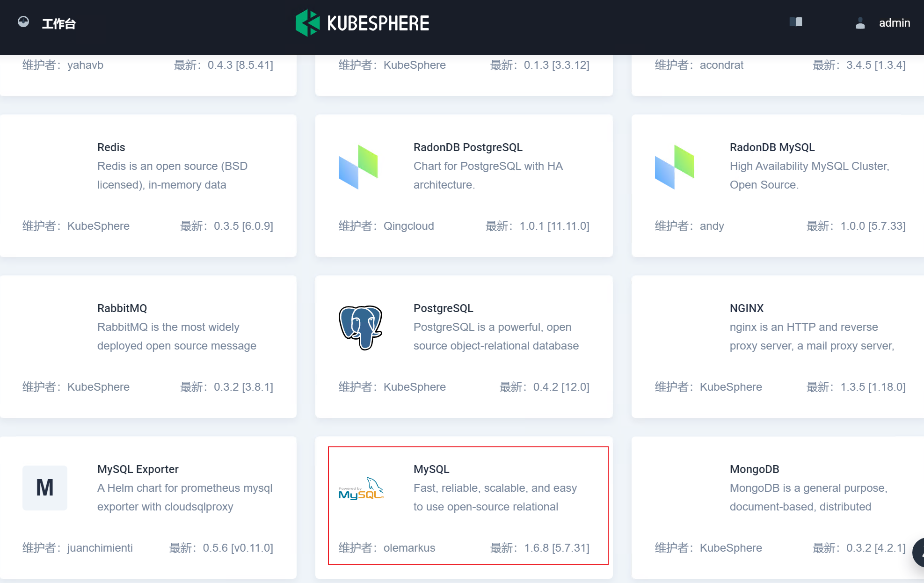Click the PostgreSQL elephant logo
This screenshot has width=924, height=583.
[360, 328]
